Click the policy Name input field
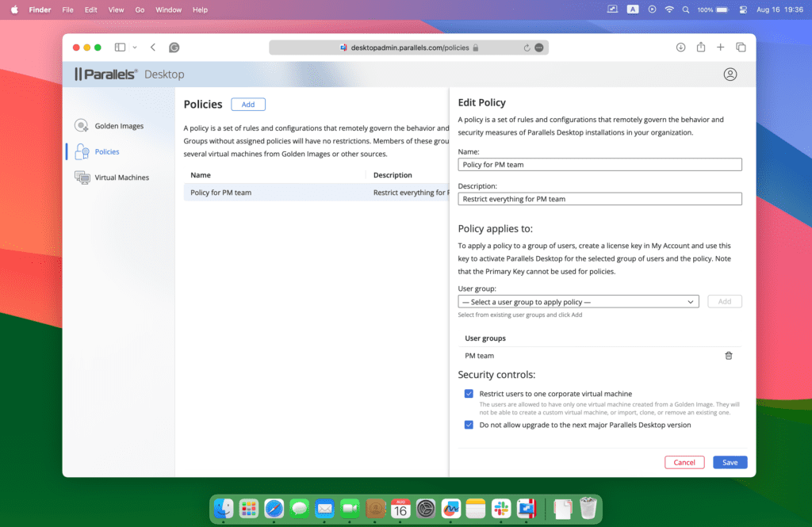Screen dimensions: 812x527 (599, 165)
